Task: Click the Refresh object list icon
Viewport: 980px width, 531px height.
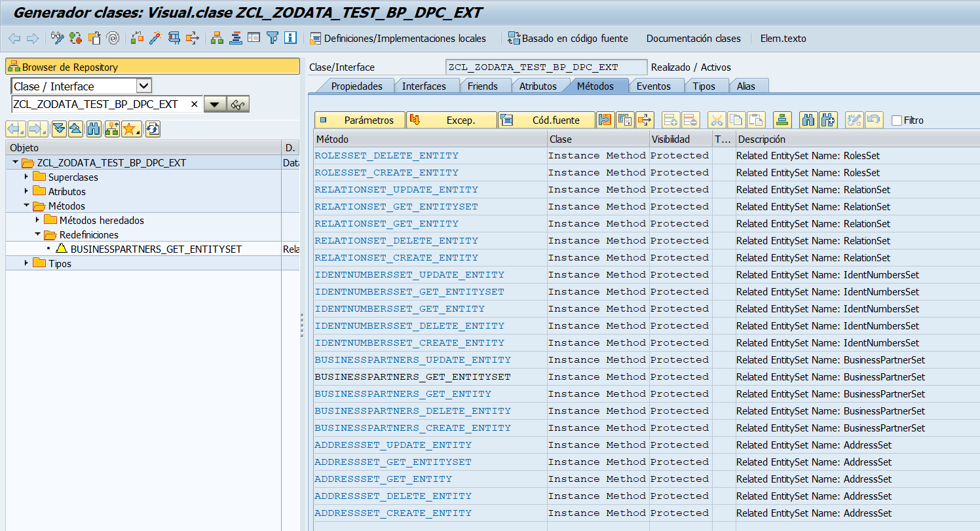Action: pyautogui.click(x=153, y=129)
